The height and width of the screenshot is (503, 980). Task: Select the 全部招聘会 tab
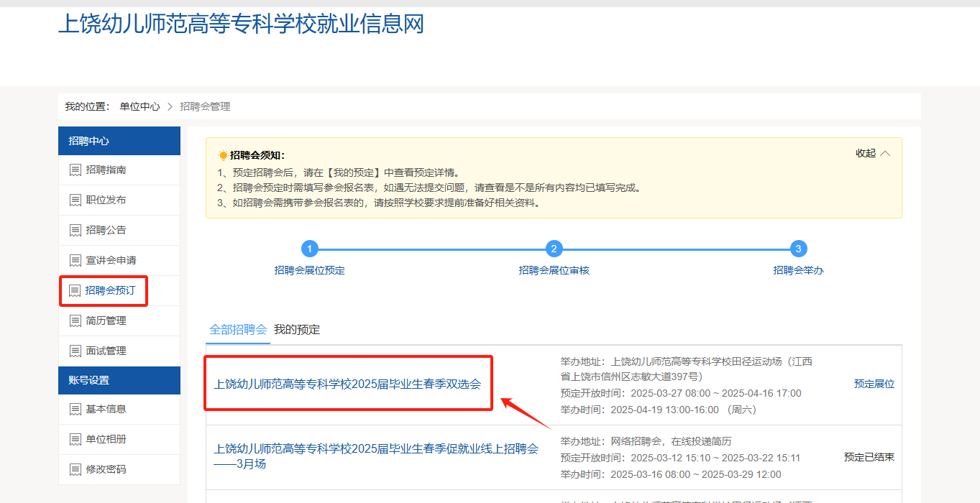[238, 330]
